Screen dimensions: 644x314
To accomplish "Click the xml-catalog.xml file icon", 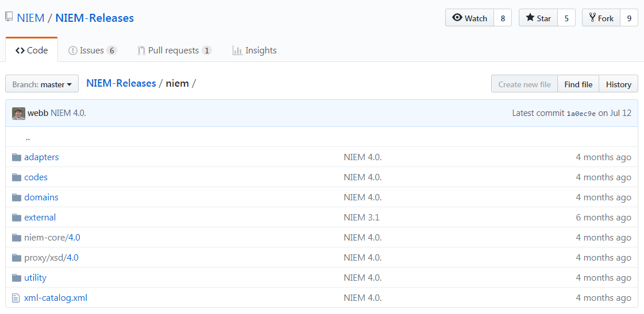I will coord(17,298).
